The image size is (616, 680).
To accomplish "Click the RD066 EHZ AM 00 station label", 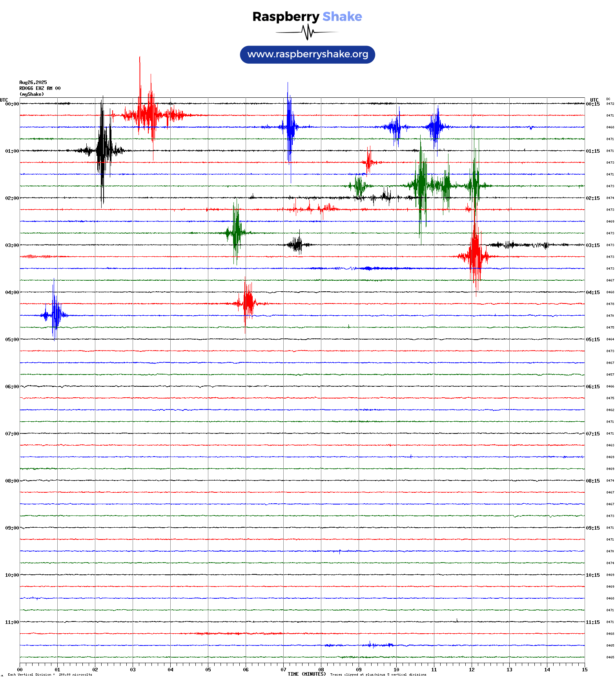I will pos(40,88).
